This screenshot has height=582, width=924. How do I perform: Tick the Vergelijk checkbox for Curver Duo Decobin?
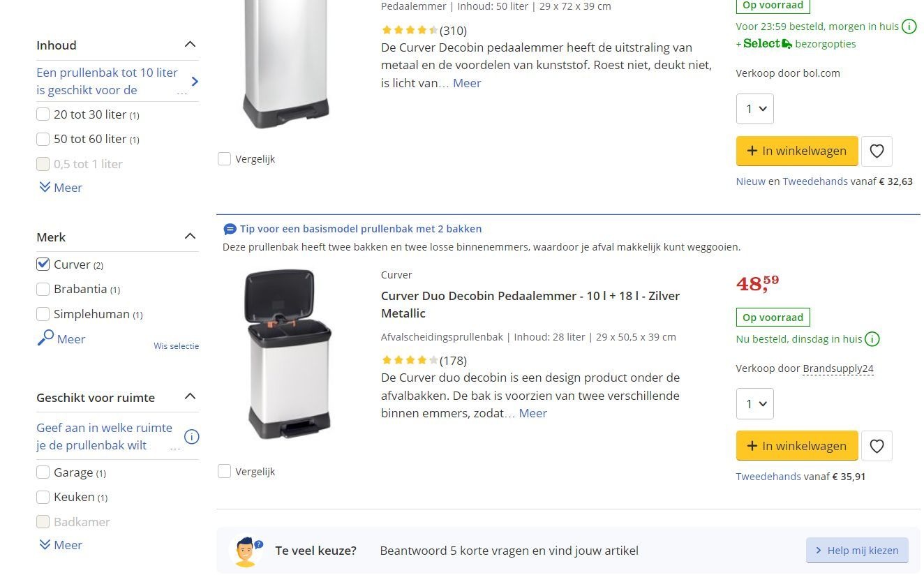pos(225,472)
